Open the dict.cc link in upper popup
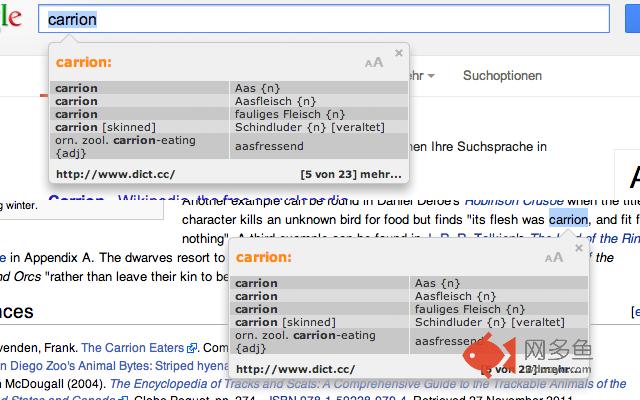 [x=116, y=174]
